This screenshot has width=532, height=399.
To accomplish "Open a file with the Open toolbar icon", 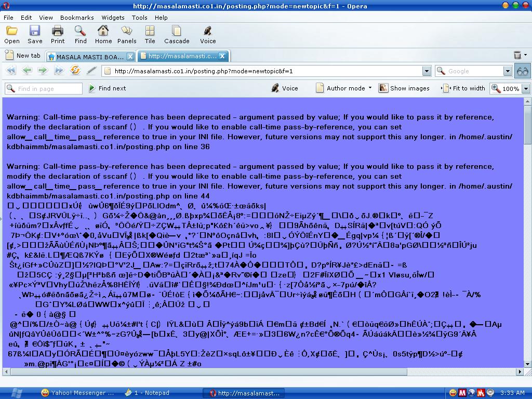I will pos(12,35).
